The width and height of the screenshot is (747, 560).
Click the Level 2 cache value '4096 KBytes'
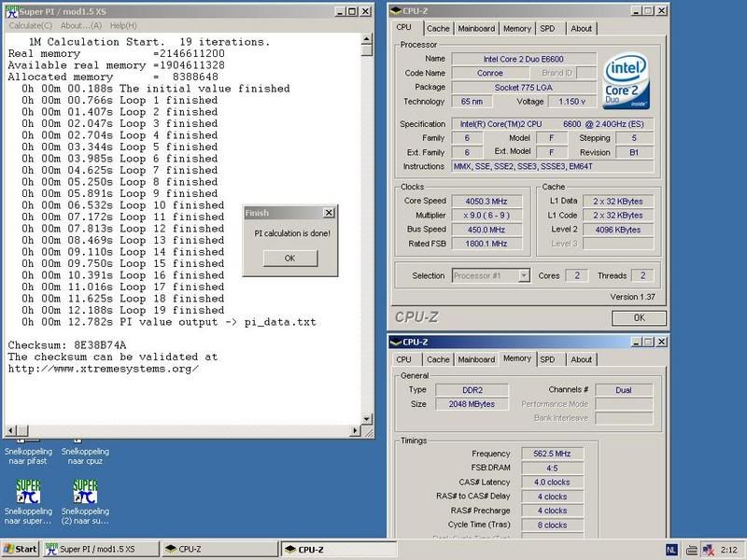point(618,230)
